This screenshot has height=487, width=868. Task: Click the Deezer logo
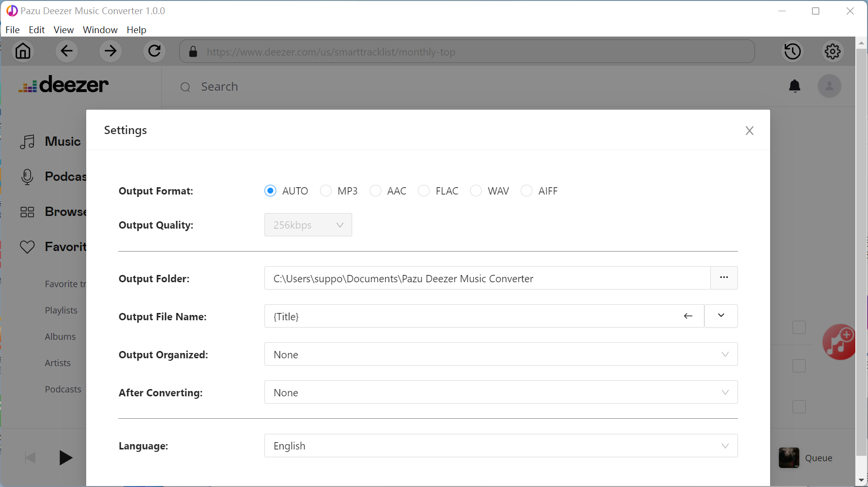(x=63, y=84)
